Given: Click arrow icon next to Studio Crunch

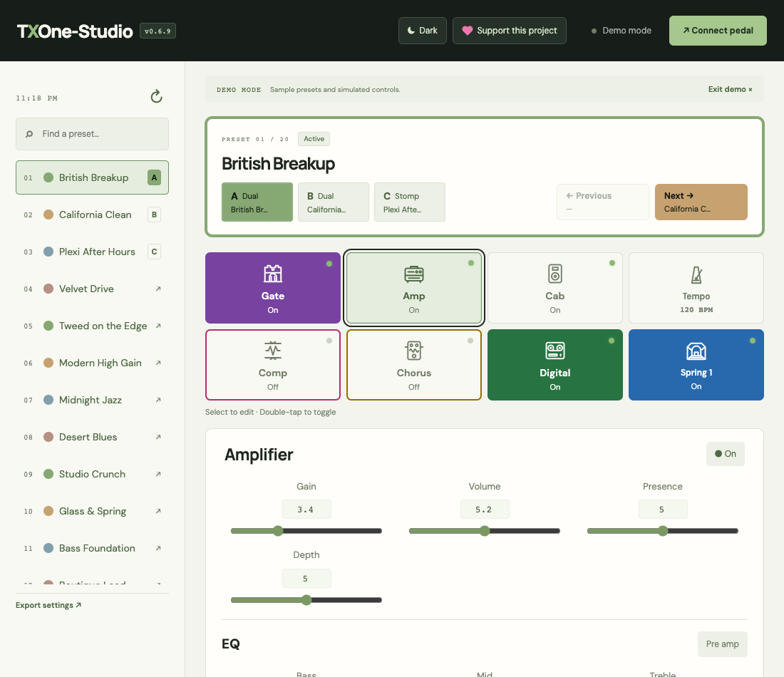Looking at the screenshot, I should point(158,474).
